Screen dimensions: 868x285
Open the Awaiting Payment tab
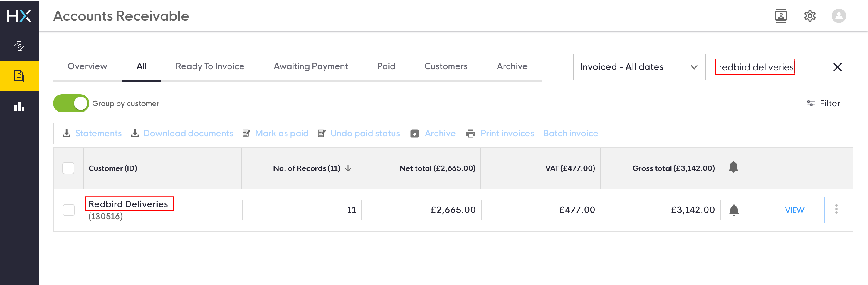point(311,66)
